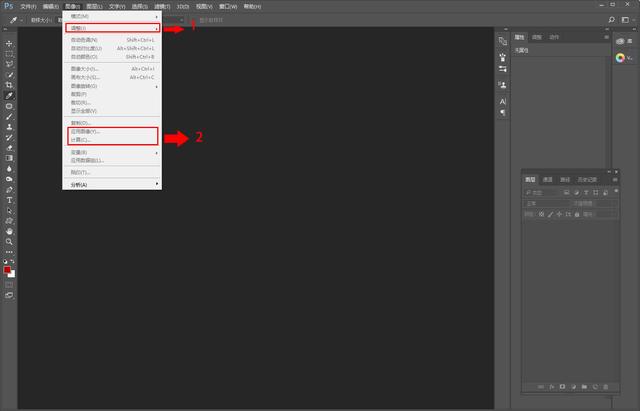
Task: Select the Type tool
Action: (9, 200)
